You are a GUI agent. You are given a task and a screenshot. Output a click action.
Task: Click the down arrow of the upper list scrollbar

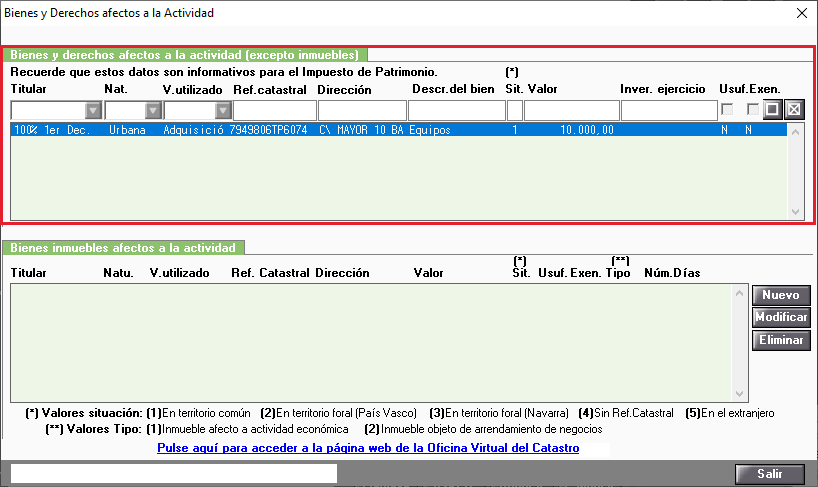[x=795, y=212]
